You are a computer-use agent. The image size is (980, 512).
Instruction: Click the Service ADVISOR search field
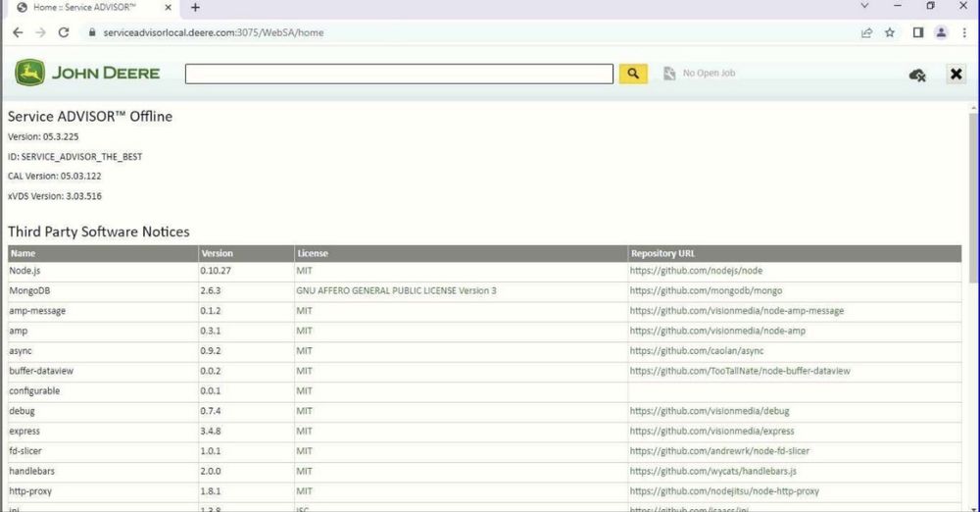(399, 74)
